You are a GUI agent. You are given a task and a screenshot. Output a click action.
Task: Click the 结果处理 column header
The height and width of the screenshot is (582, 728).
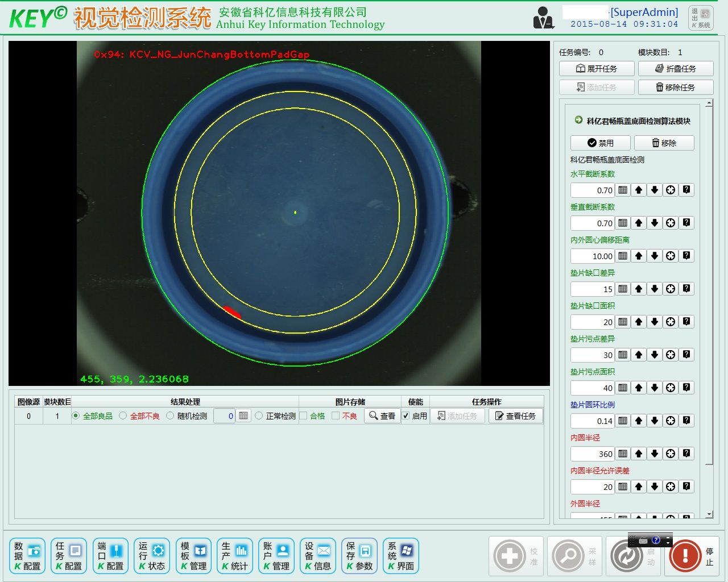point(185,402)
